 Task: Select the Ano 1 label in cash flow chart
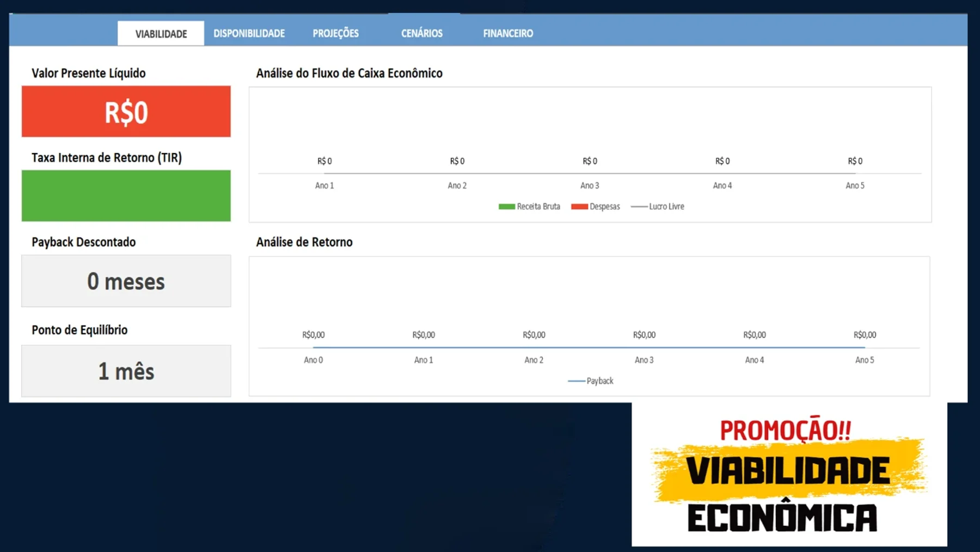tap(324, 185)
